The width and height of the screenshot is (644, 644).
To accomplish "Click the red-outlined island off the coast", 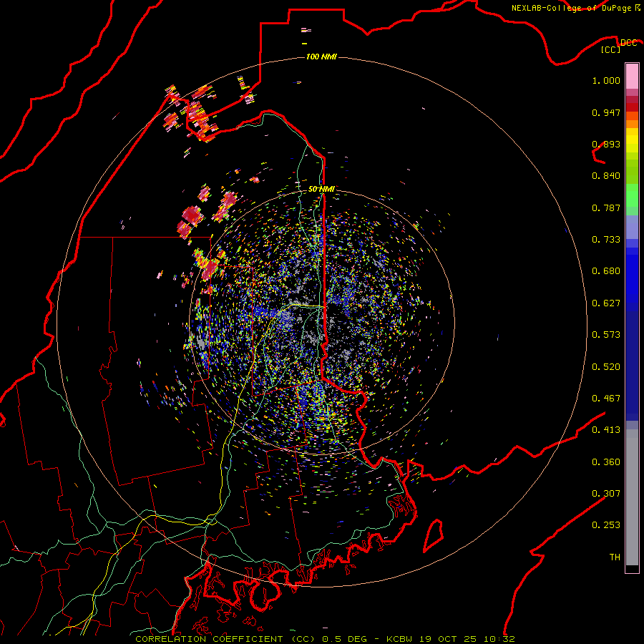I will pyautogui.click(x=434, y=535).
